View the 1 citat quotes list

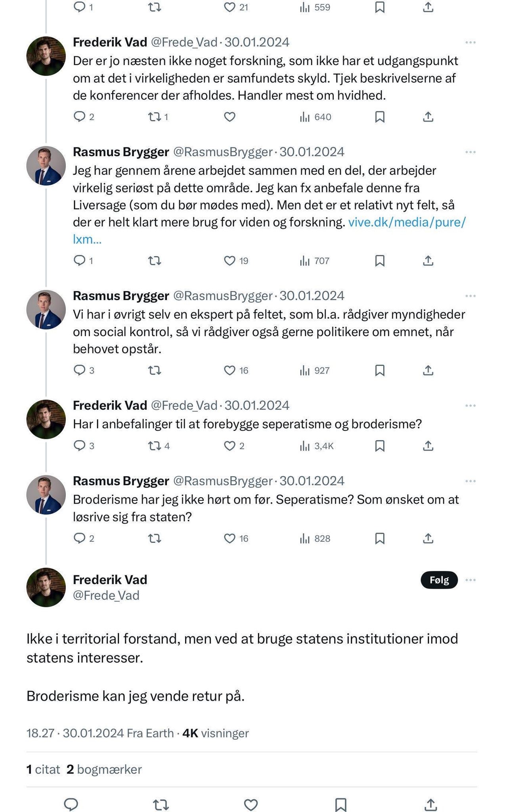click(x=43, y=770)
